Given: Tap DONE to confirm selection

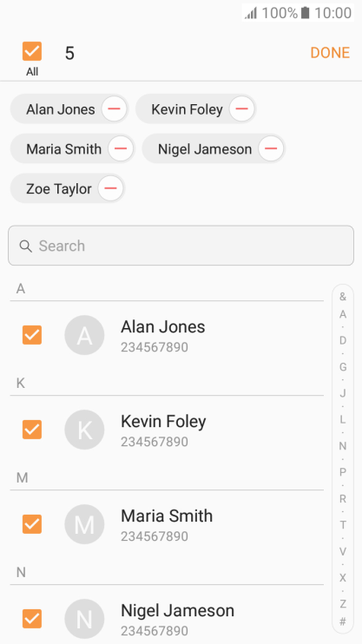Looking at the screenshot, I should [330, 53].
